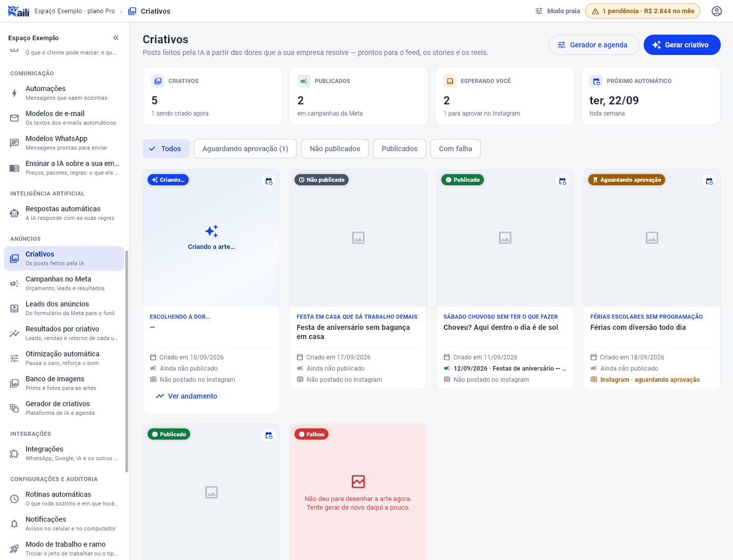Open the 1 pendência billing badge
This screenshot has height=560, width=733.
point(642,11)
